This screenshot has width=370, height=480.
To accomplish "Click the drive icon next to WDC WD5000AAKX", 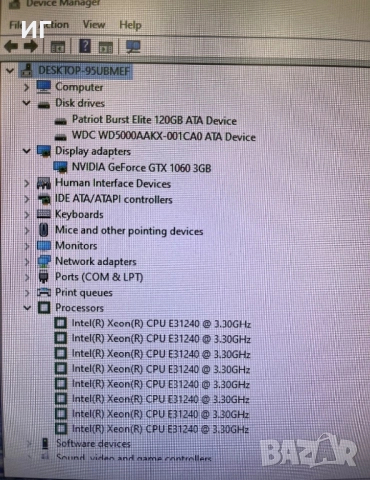I will pyautogui.click(x=61, y=137).
